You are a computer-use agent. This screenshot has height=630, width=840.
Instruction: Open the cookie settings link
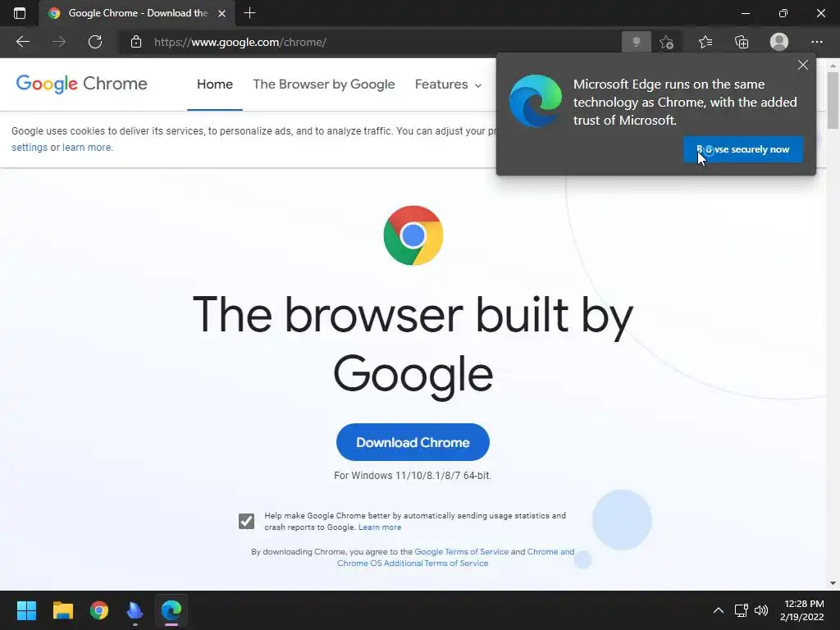click(x=30, y=148)
